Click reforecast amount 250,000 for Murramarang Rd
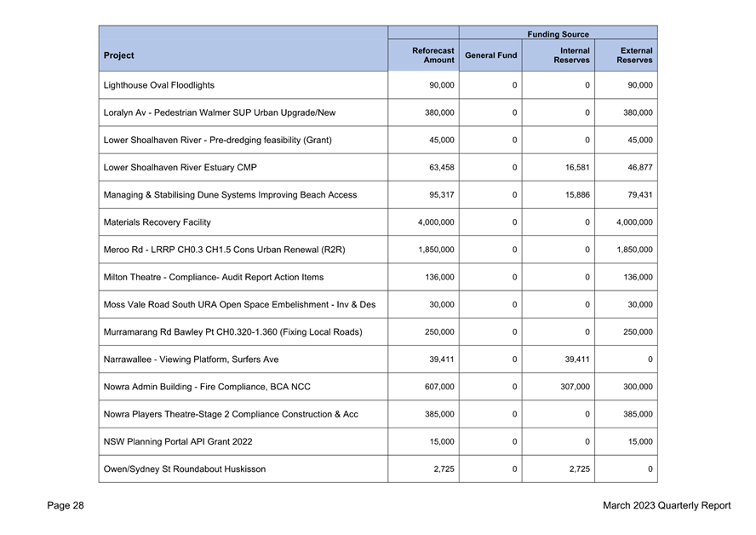The width and height of the screenshot is (756, 535). (439, 332)
